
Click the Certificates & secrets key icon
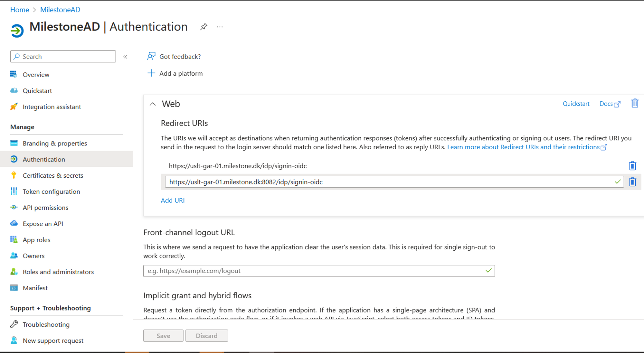[x=14, y=175]
